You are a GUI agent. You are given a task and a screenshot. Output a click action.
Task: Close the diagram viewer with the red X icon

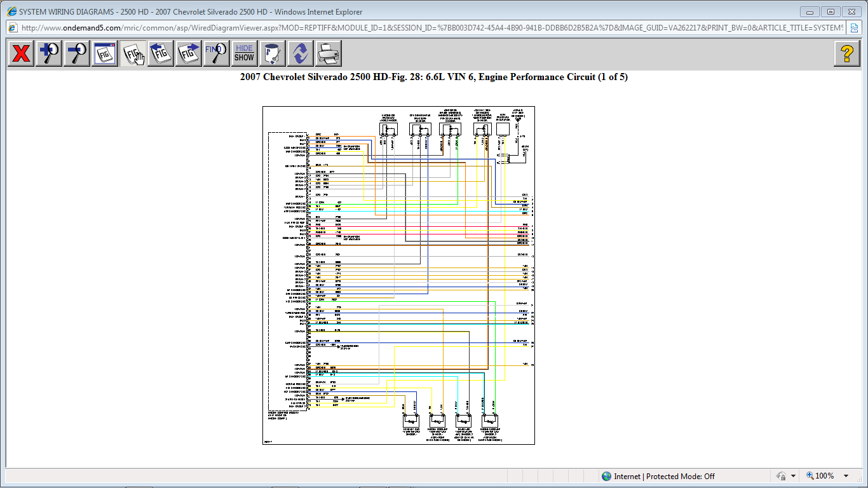pyautogui.click(x=20, y=53)
